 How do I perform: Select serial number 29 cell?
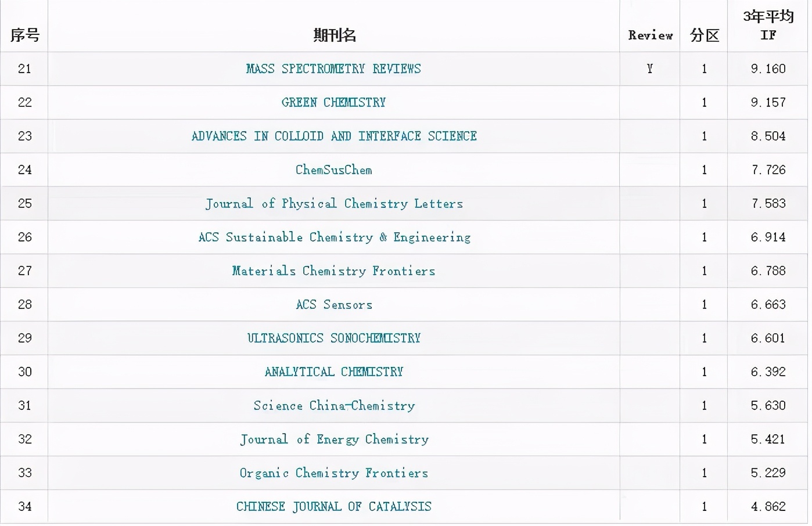(24, 338)
